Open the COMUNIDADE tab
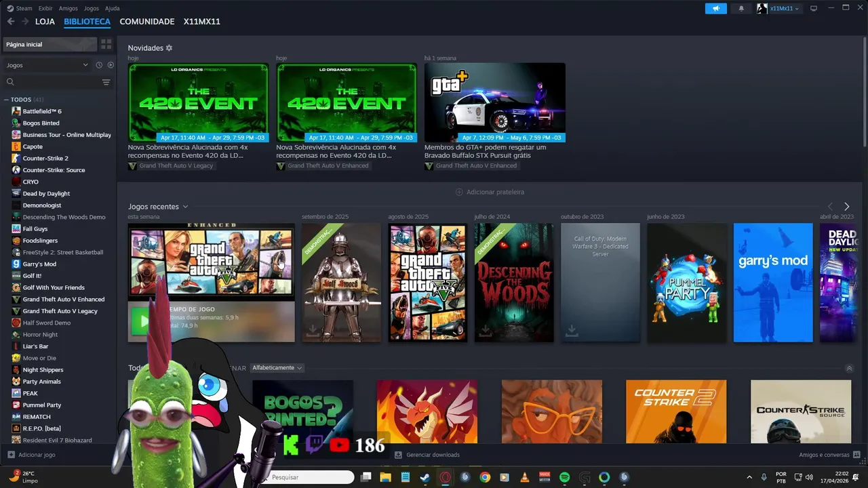The height and width of the screenshot is (488, 868). [x=147, y=22]
